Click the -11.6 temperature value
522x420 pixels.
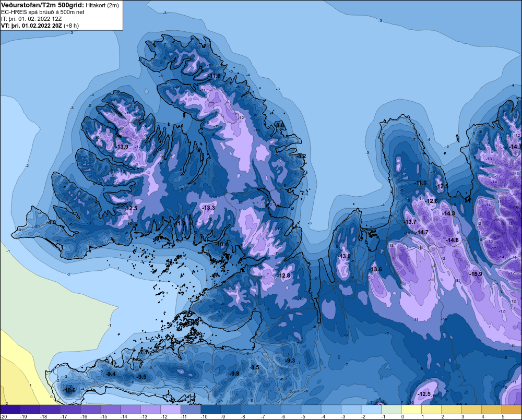tap(214, 76)
